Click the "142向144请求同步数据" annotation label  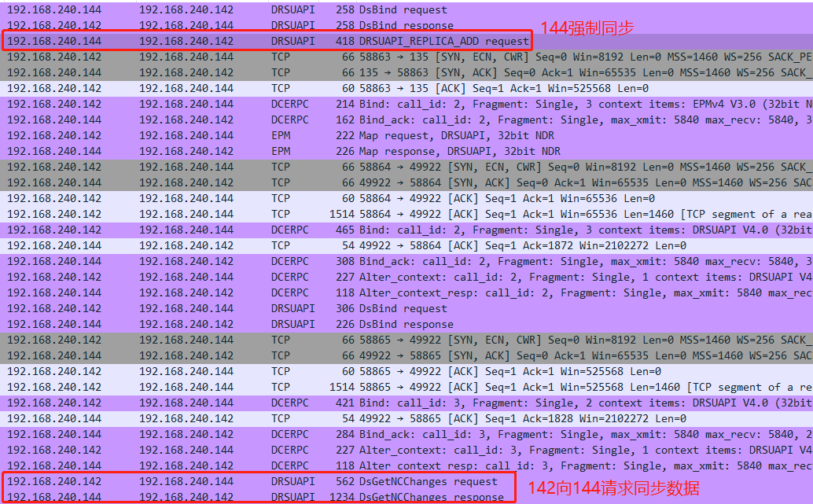pyautogui.click(x=614, y=488)
